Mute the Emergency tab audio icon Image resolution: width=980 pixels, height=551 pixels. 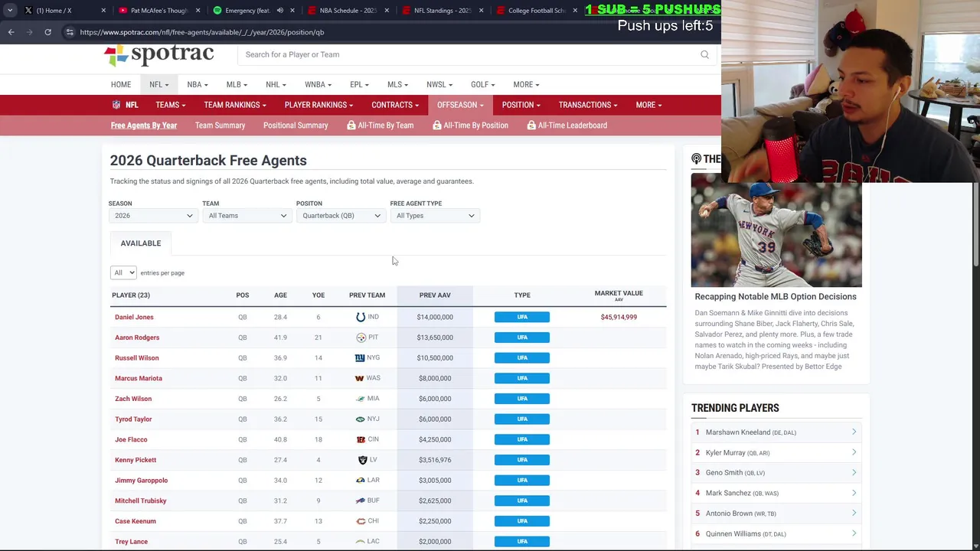coord(279,11)
